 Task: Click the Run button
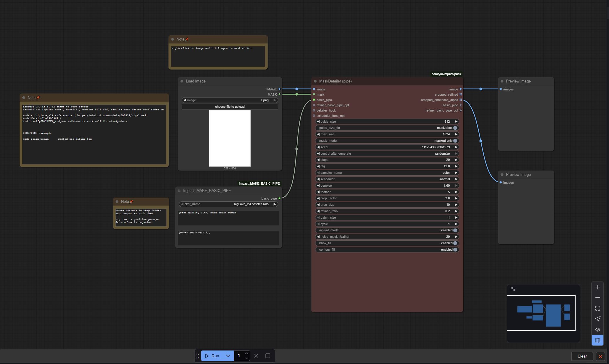[x=212, y=356]
